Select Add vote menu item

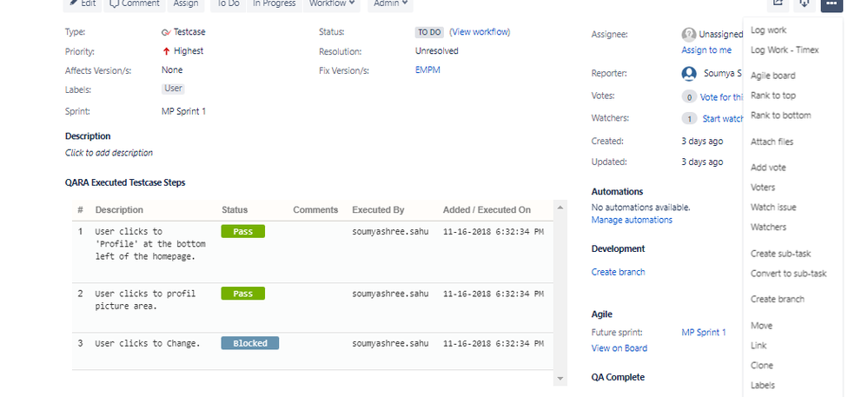coord(768,168)
